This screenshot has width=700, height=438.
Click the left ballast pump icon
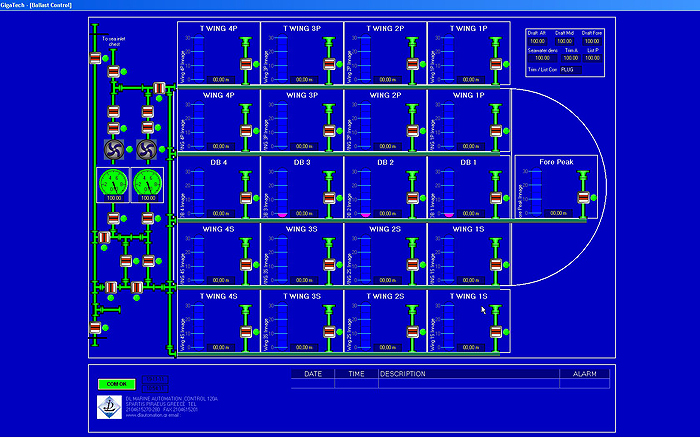(x=113, y=149)
